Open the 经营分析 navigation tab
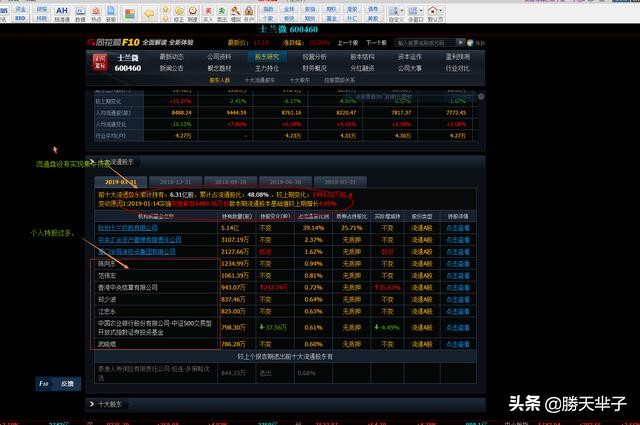Image resolution: width=640 pixels, height=425 pixels. click(314, 57)
